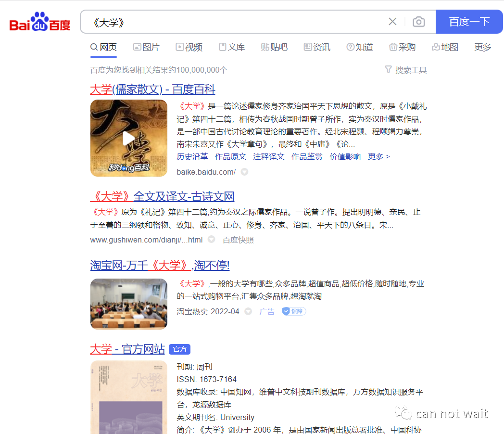Viewport: 504px width, 434px height.
Task: Click the baike.baidu.com/ source URL
Action: pyautogui.click(x=206, y=172)
